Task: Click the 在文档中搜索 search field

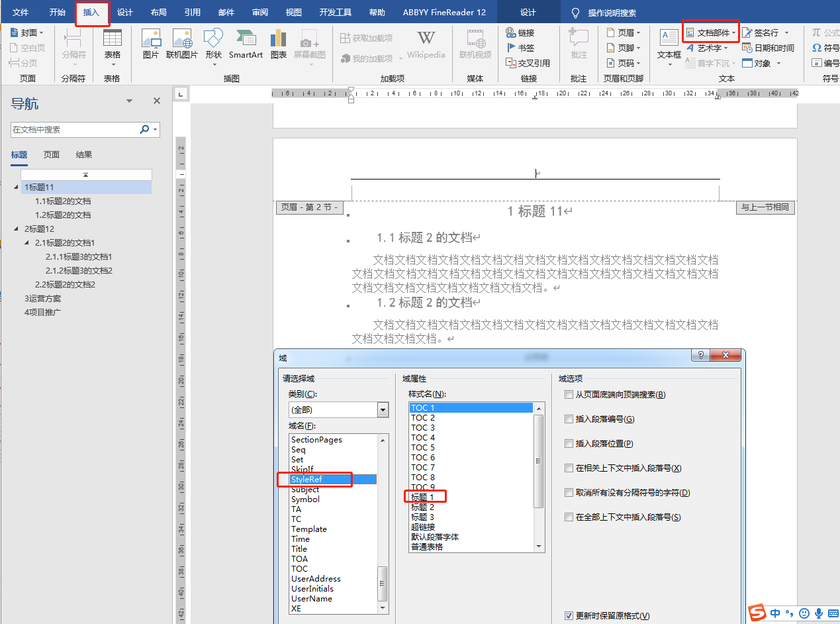Action: point(74,130)
